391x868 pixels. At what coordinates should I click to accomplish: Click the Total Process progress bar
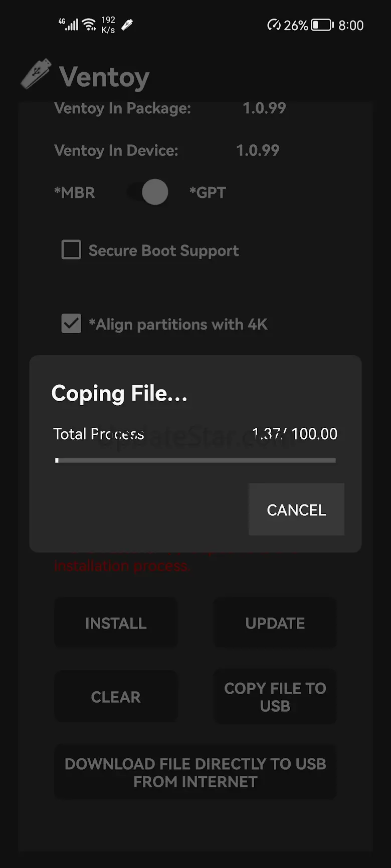coord(195,460)
